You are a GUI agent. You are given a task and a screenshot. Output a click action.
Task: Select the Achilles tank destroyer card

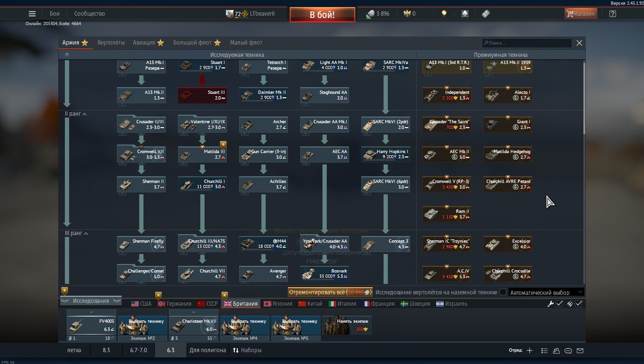(263, 184)
